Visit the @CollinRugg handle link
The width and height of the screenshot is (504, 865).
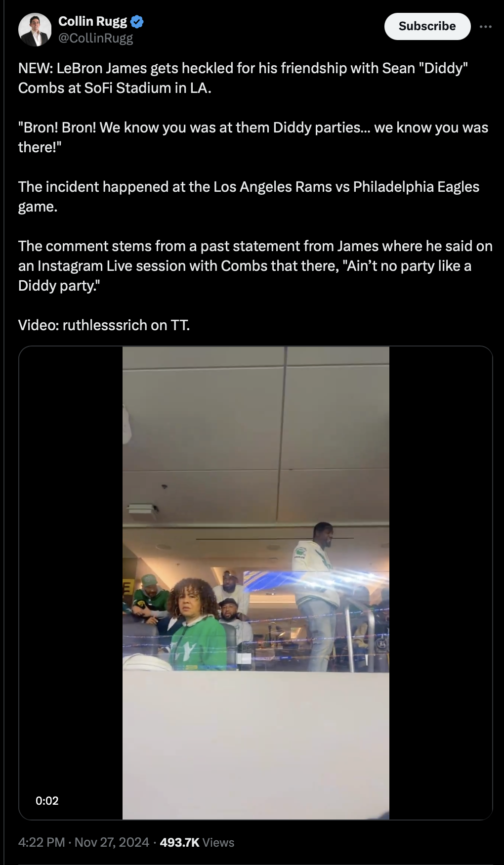pos(96,38)
